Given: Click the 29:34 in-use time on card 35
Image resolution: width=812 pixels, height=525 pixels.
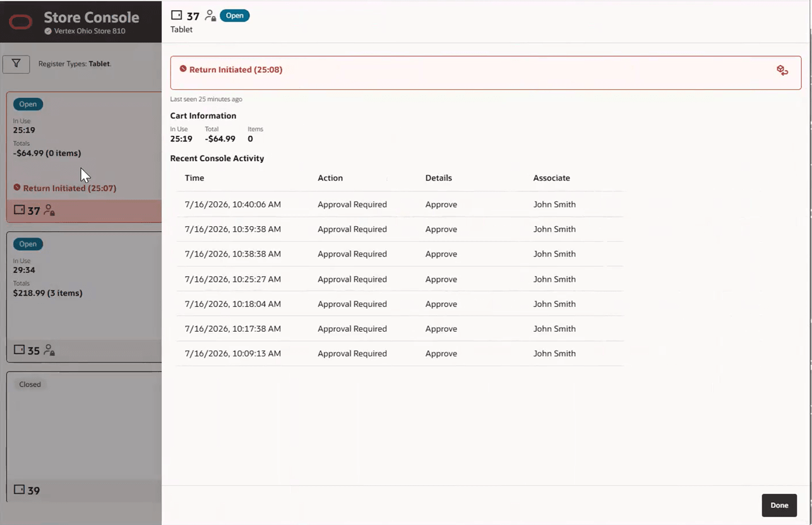Looking at the screenshot, I should 24,270.
